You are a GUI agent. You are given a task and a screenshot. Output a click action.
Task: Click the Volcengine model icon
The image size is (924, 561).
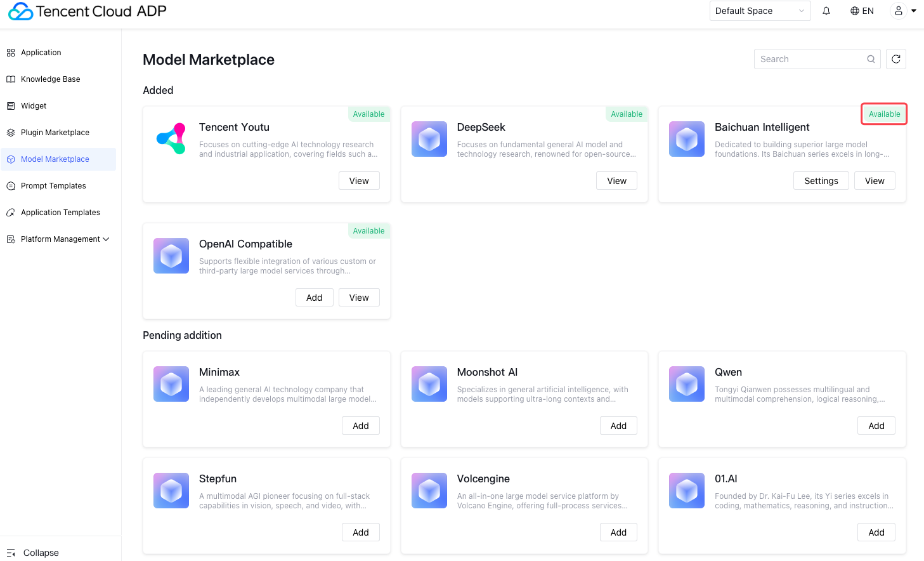pyautogui.click(x=429, y=491)
